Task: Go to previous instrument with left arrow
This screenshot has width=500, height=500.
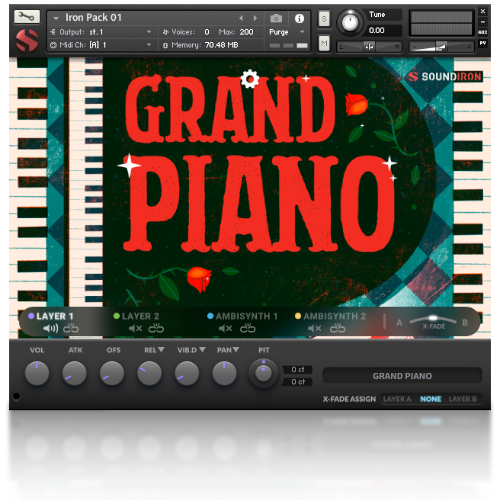Action: [x=241, y=18]
